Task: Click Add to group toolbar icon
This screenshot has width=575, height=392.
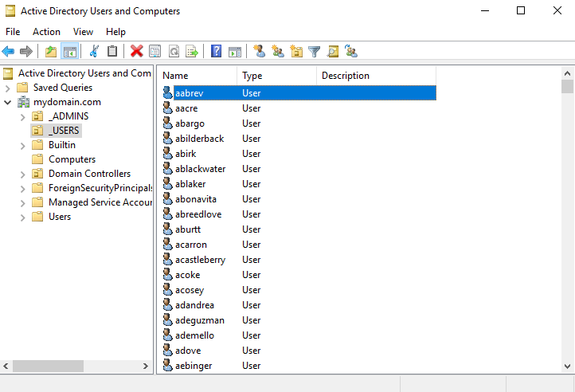Action: (351, 51)
